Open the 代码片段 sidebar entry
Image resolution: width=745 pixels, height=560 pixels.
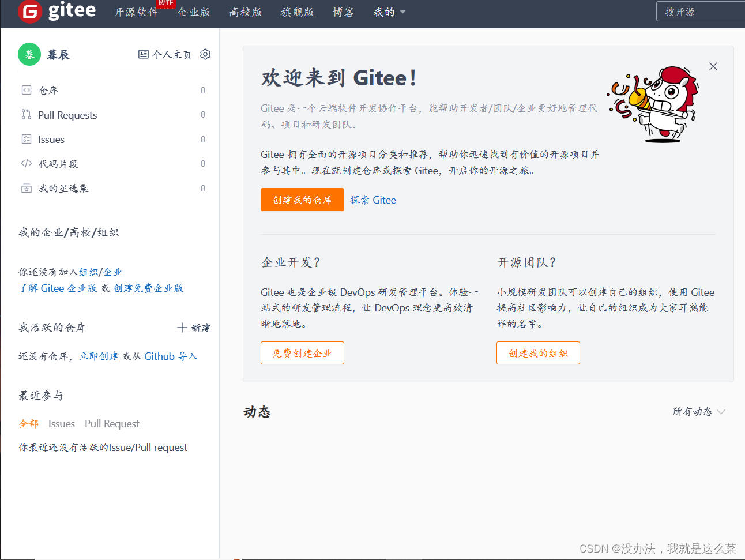[115, 163]
